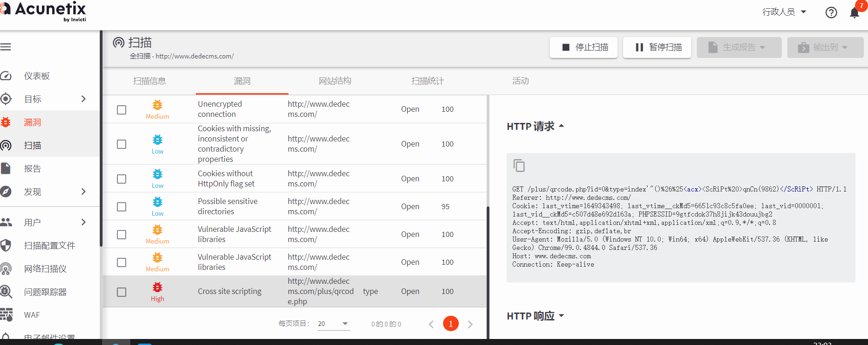Open the Cross site scripting vulnerability row
Screen dimensions: 868x345
point(295,291)
